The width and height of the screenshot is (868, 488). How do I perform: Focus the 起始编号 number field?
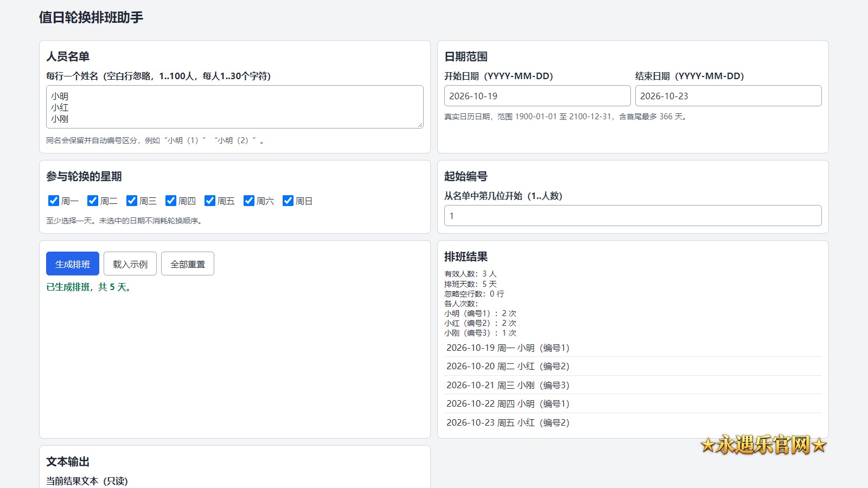click(633, 215)
